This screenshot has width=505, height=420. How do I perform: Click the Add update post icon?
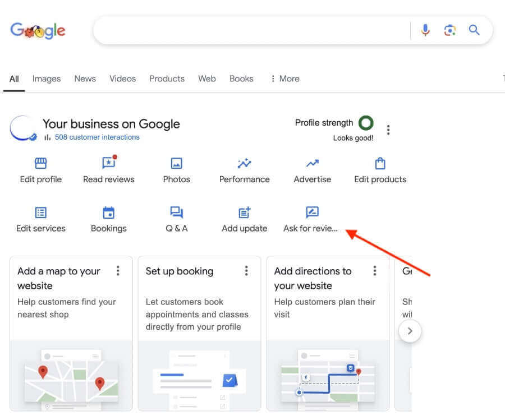click(245, 213)
